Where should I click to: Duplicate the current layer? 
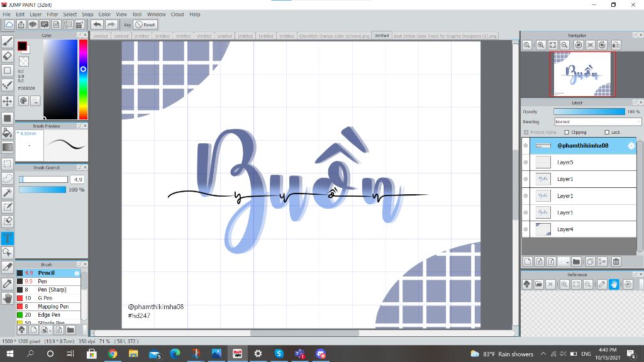click(x=590, y=261)
